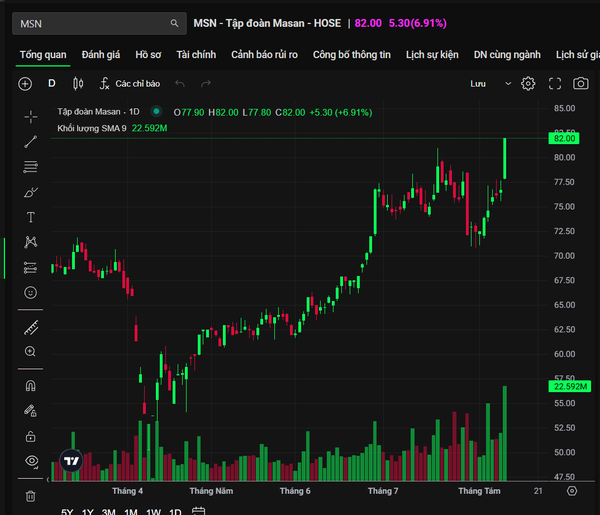Open the emoji icons tool
This screenshot has height=515, width=600.
[31, 293]
